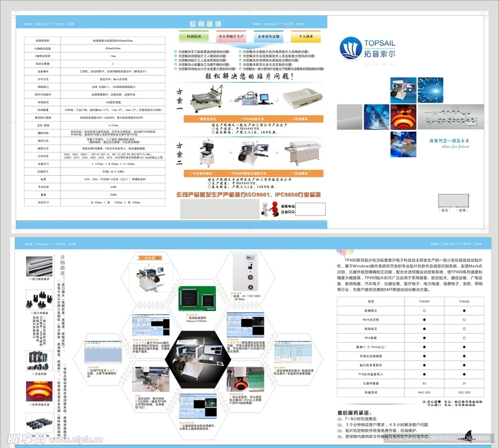Screen dimensions: 499x448
Task: Click the 包装尺寸 spec table row label
Action: pos(43,203)
